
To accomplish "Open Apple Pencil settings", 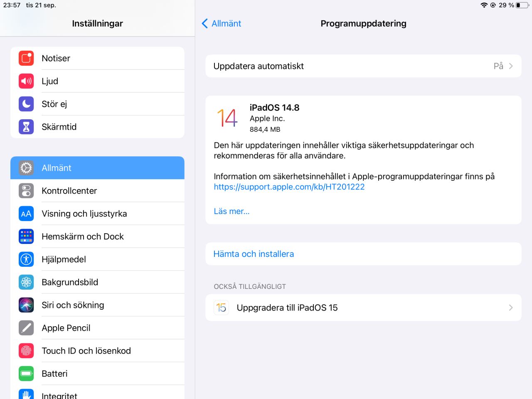I will tap(97, 328).
